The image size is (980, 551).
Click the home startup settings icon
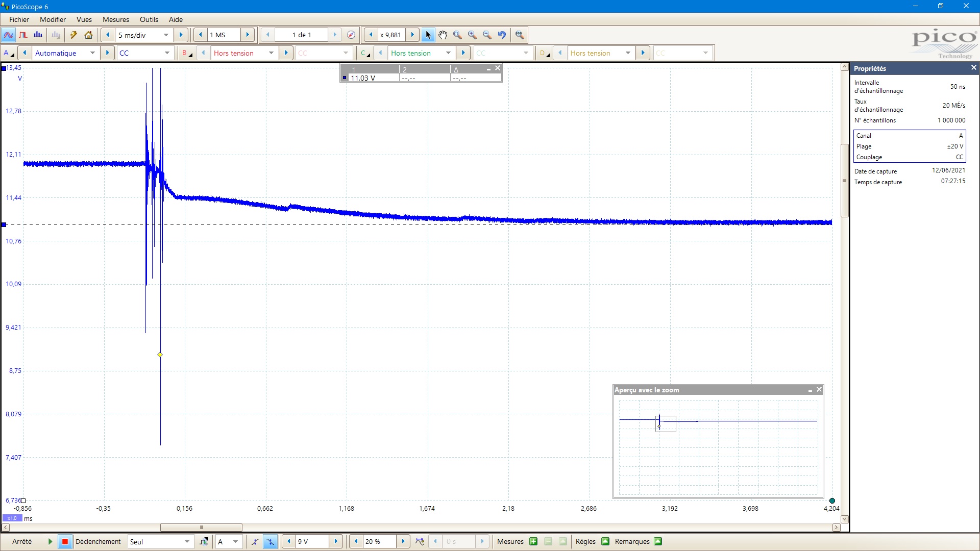pyautogui.click(x=88, y=35)
